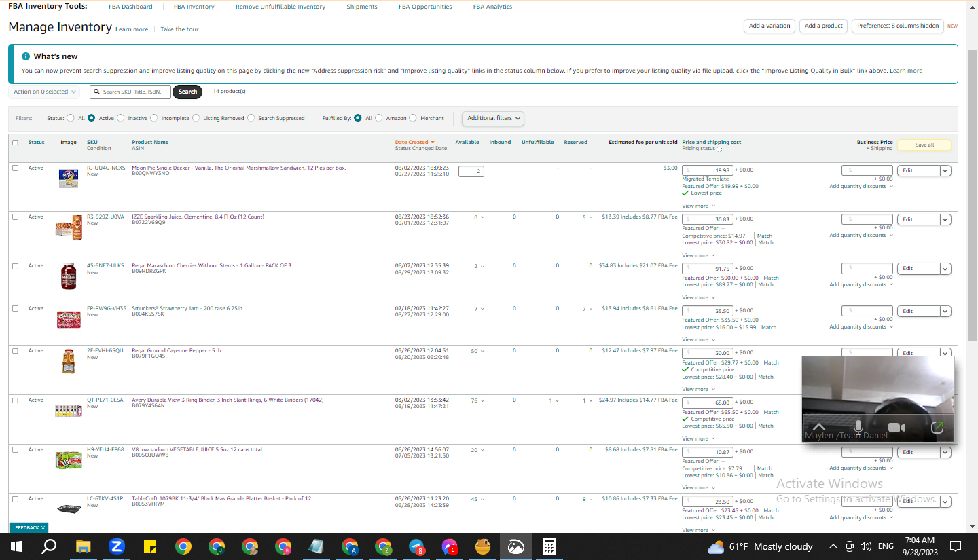This screenshot has height=560, width=978.
Task: Open Windows taskbar search magnifier
Action: click(49, 546)
